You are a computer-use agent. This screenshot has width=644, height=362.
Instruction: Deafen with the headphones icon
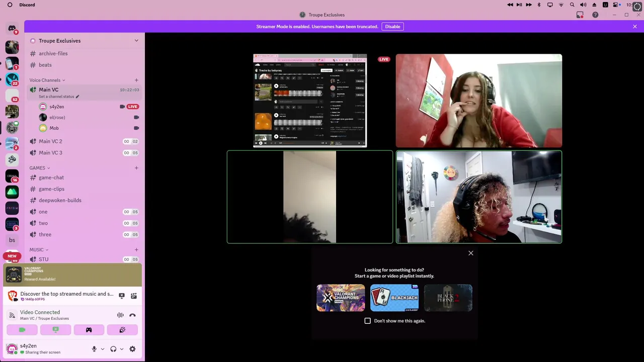click(x=113, y=349)
